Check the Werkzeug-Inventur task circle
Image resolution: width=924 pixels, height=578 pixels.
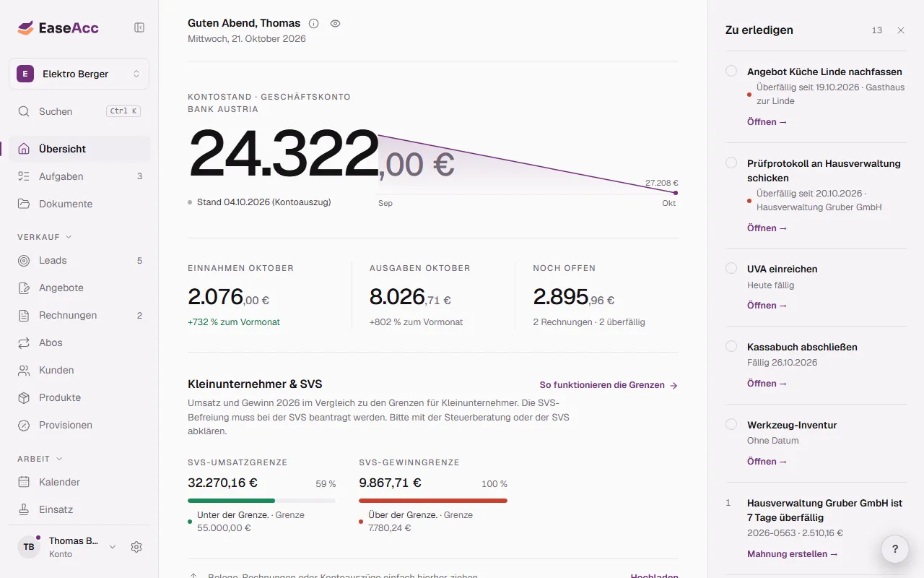[x=731, y=424]
